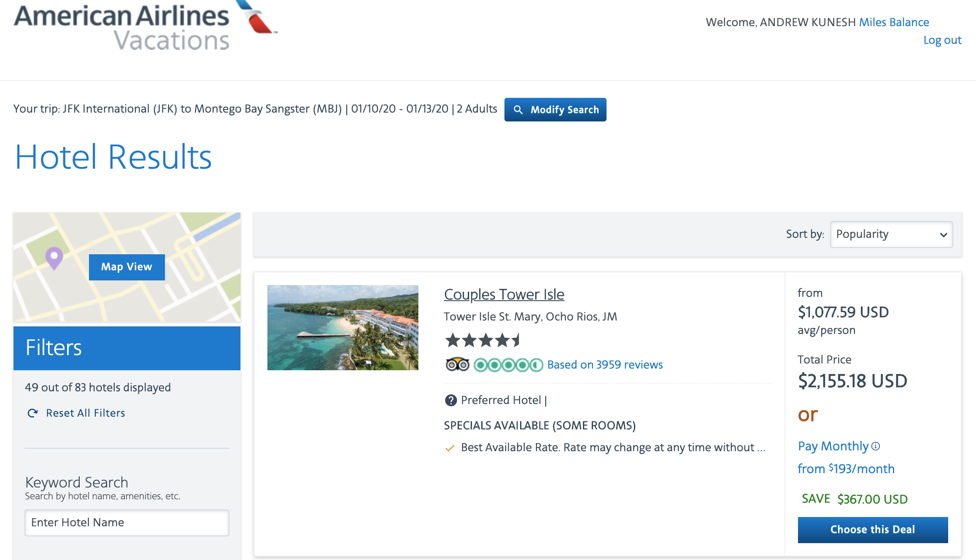Open the Couples Tower Isle hotel link

click(504, 294)
